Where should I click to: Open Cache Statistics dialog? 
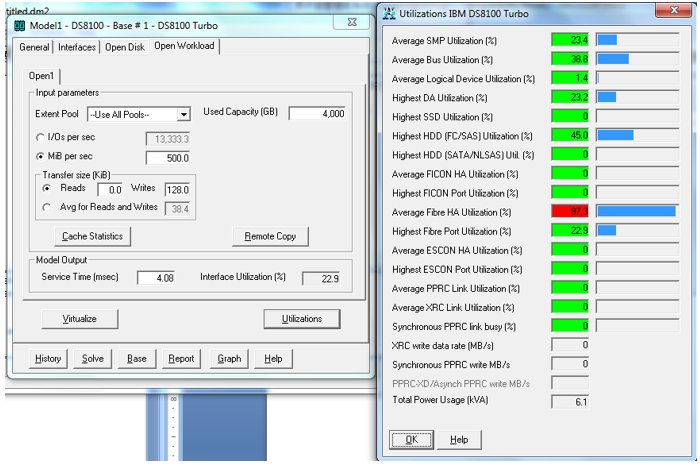(x=92, y=236)
